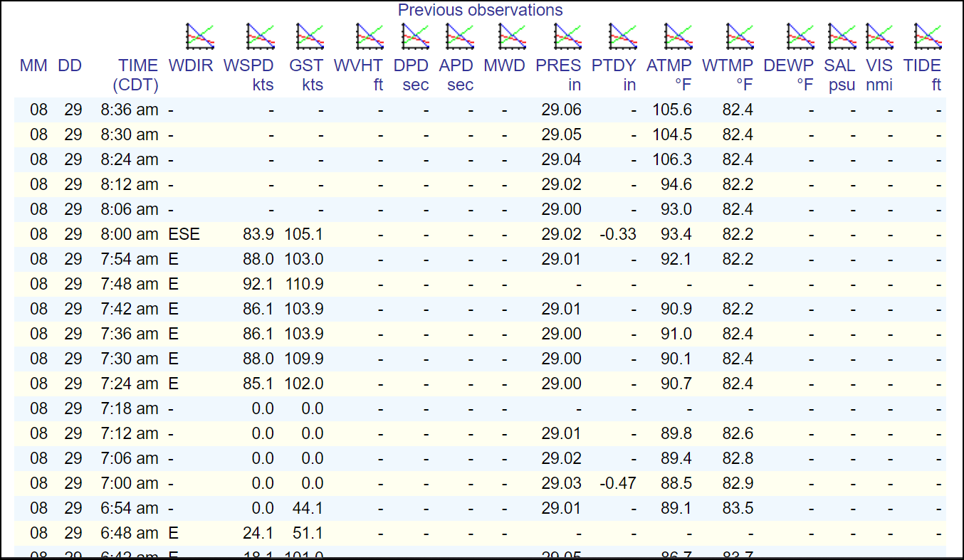Select gust value 44.1 at 6:54 am

point(308,508)
